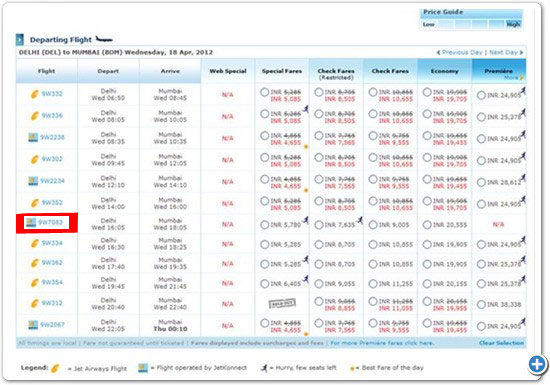Viewport: 550px width, 385px height.
Task: Click the blue plus zoom icon
Action: (537, 365)
